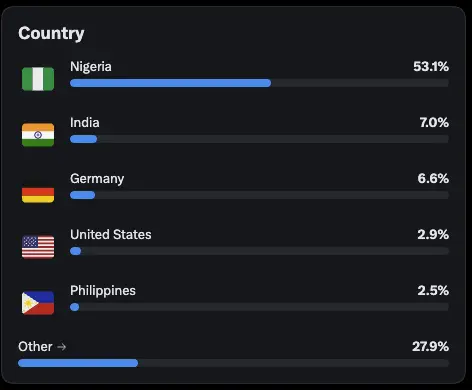
Task: Click the India flag icon
Action: (38, 135)
